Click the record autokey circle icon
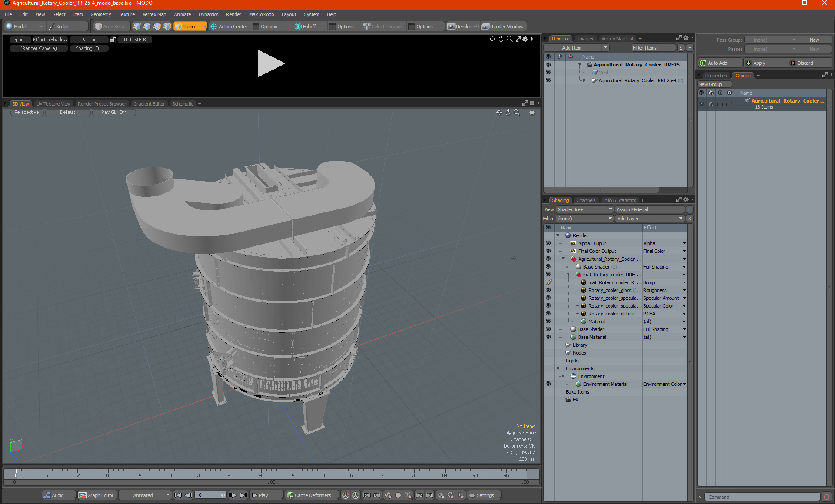The image size is (835, 504). 398,495
